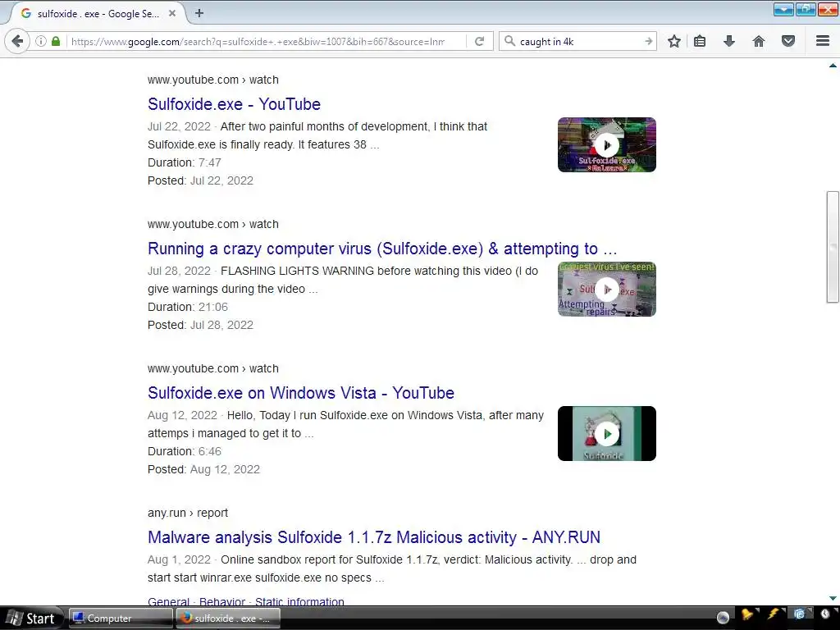
Task: Go to home page via house icon
Action: [x=759, y=41]
